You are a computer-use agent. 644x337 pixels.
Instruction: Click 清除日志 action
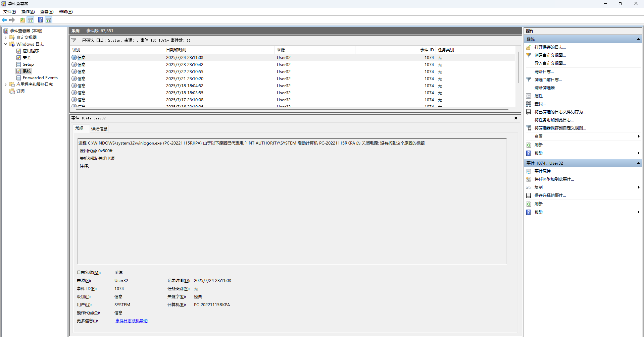click(544, 72)
